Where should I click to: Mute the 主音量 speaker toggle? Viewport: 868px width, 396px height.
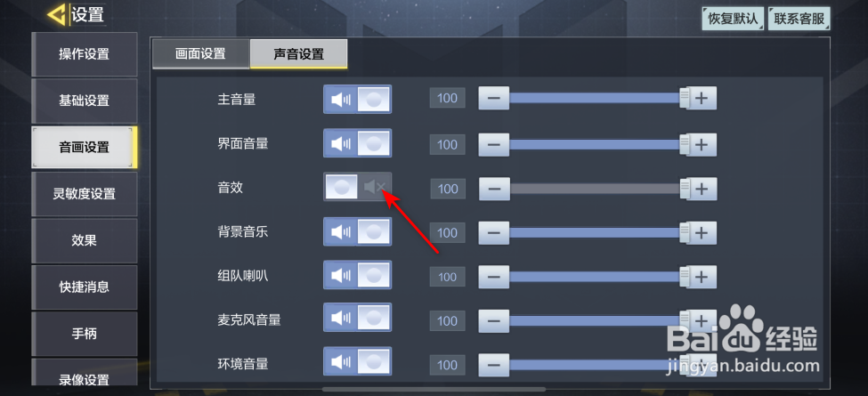pos(357,99)
